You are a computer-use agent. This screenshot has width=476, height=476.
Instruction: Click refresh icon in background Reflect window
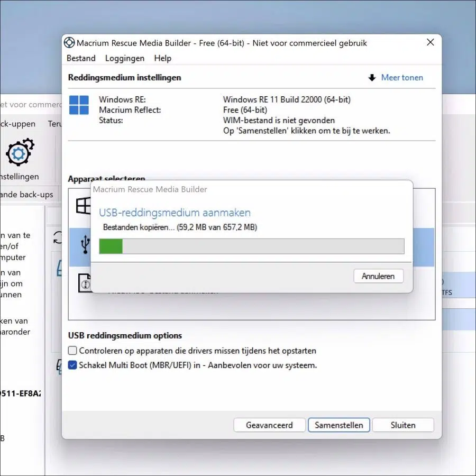click(58, 237)
